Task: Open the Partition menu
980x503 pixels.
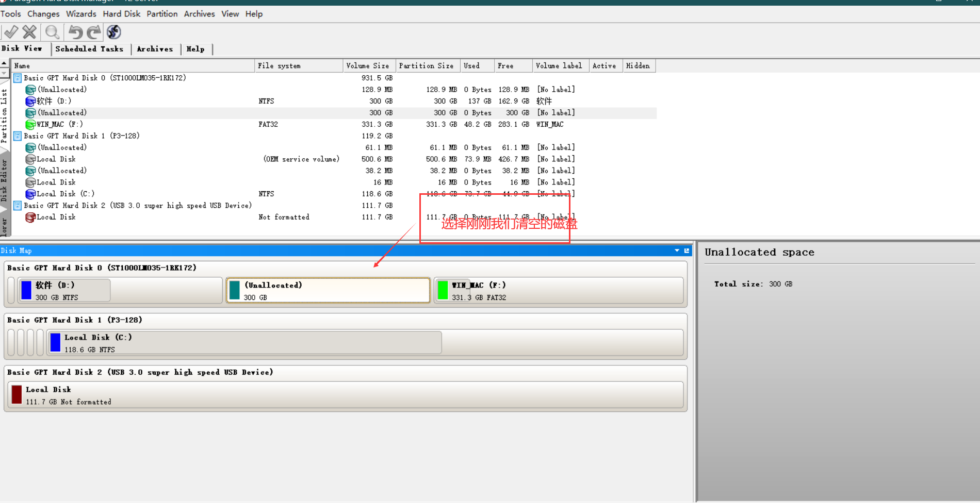Action: 161,14
